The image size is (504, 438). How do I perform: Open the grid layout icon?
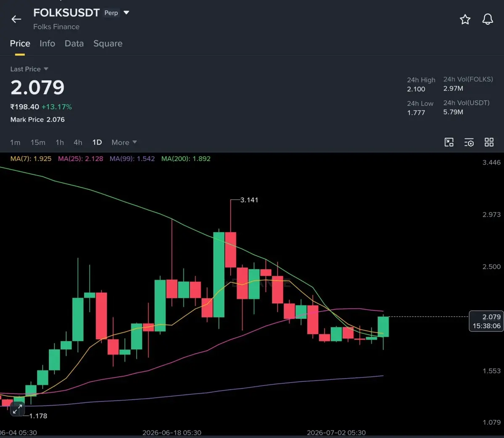489,142
